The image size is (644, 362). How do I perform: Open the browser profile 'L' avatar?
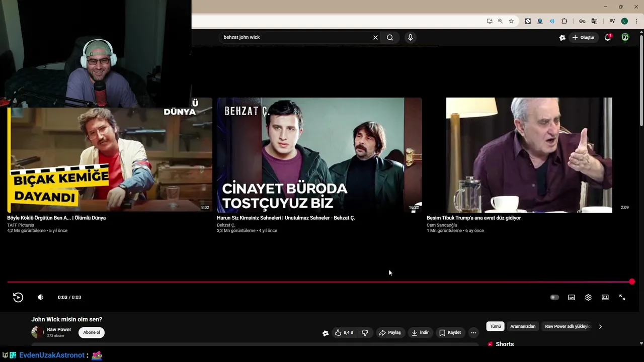click(624, 21)
